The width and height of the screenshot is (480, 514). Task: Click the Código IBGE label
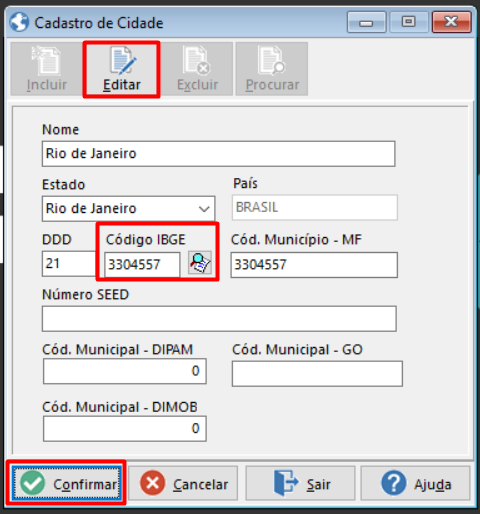pyautogui.click(x=146, y=239)
